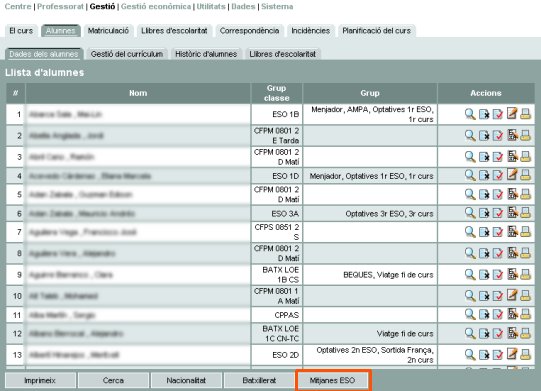The image size is (541, 391).
Task: Click printer icon in row 5
Action: [525, 194]
